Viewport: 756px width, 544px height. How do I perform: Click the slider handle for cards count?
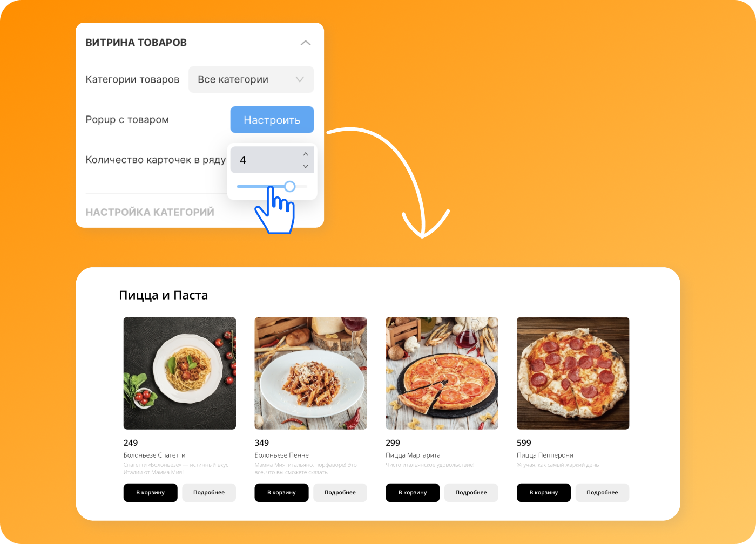point(290,186)
